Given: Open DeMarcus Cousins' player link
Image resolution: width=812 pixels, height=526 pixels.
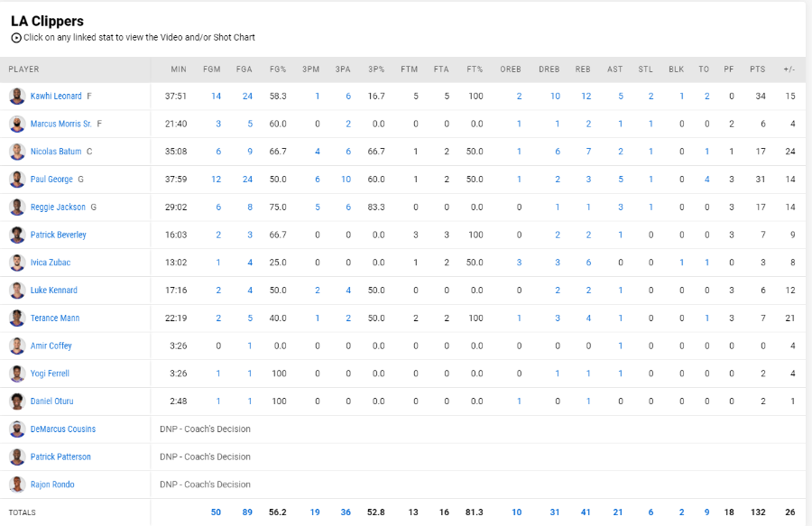Looking at the screenshot, I should (x=63, y=429).
